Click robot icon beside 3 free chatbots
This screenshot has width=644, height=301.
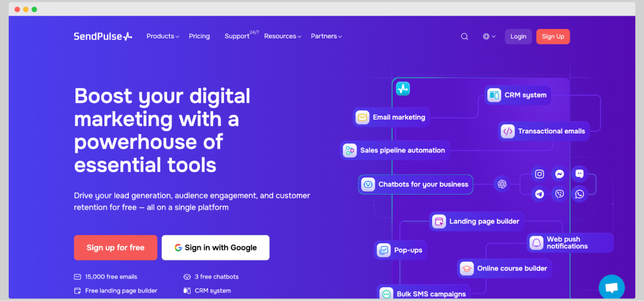[x=187, y=276]
